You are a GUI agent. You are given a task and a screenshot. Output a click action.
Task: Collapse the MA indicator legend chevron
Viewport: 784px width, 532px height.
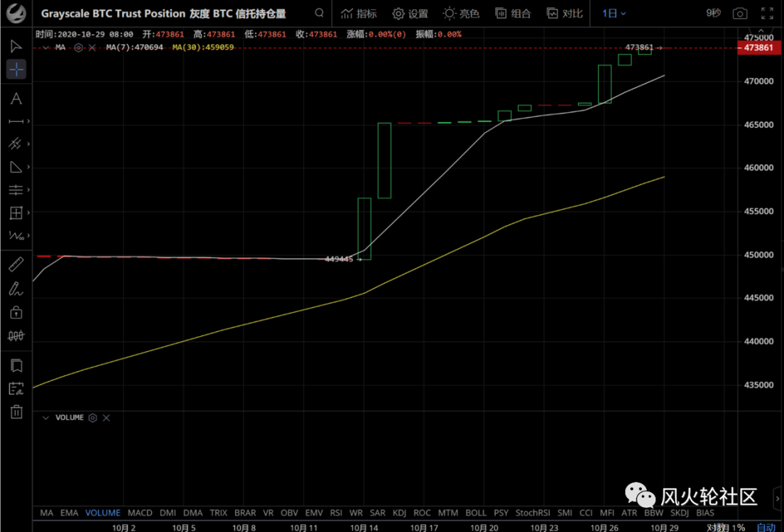(46, 47)
